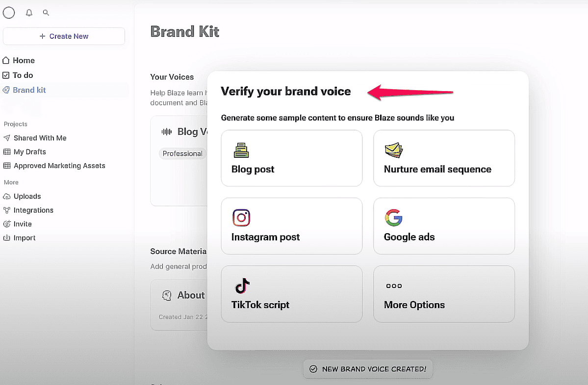
Task: Select Brand kit in sidebar
Action: click(29, 90)
